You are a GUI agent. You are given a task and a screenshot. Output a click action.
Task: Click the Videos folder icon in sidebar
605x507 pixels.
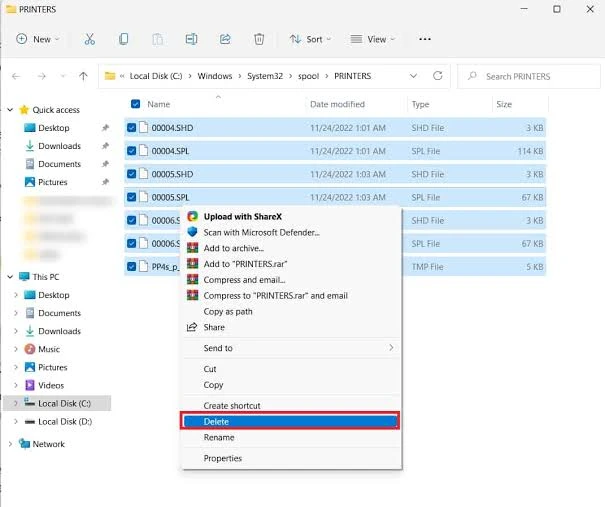(x=30, y=385)
